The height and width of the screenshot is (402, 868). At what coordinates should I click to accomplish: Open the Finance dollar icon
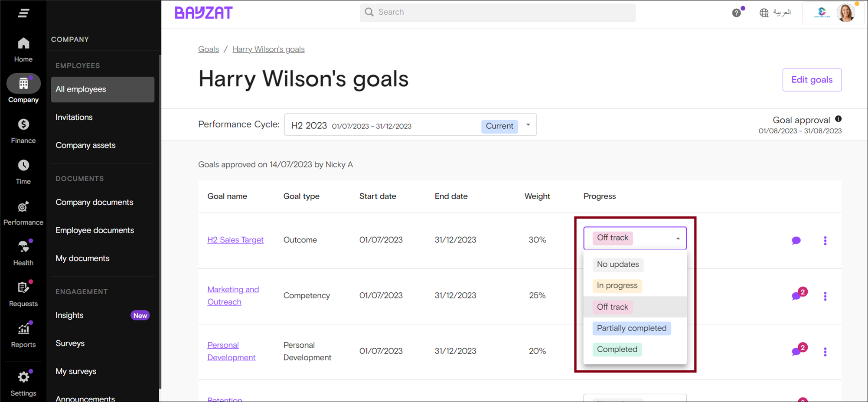tap(23, 125)
